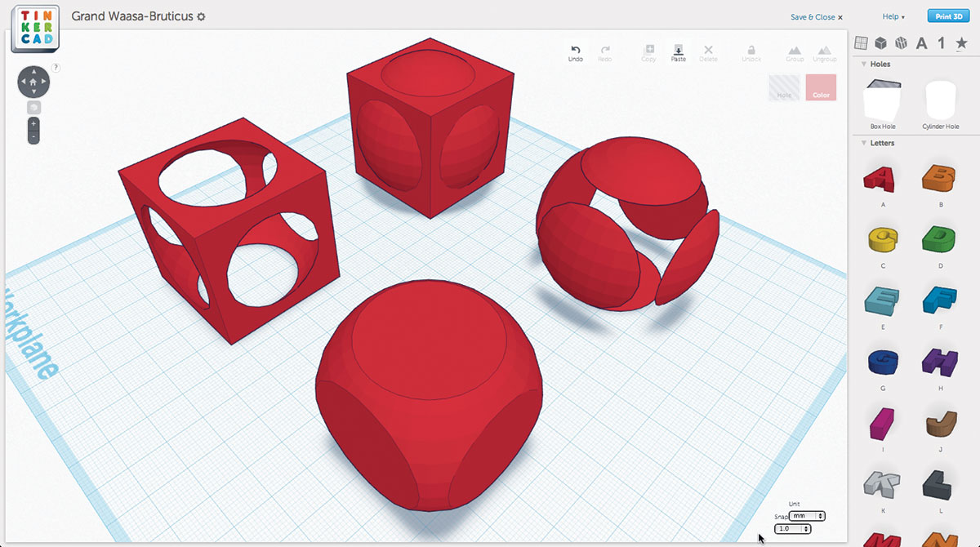Pick the orange letter B shape

(x=941, y=178)
